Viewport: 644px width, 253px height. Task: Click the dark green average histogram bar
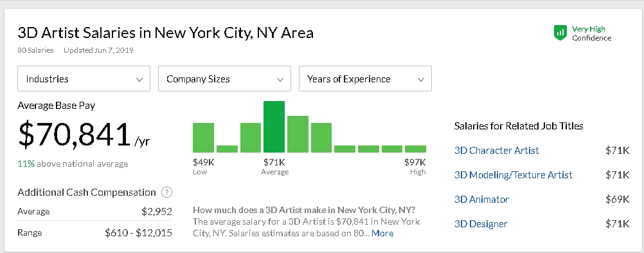[x=274, y=127]
